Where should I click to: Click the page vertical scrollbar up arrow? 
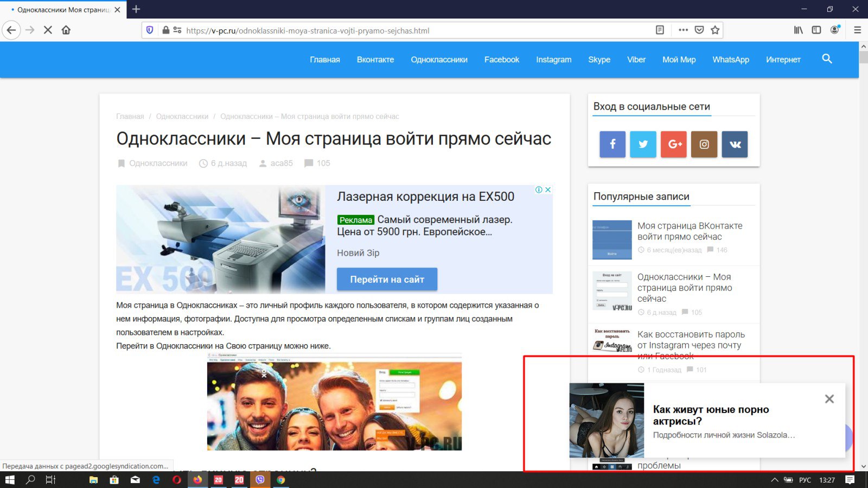pos(863,46)
